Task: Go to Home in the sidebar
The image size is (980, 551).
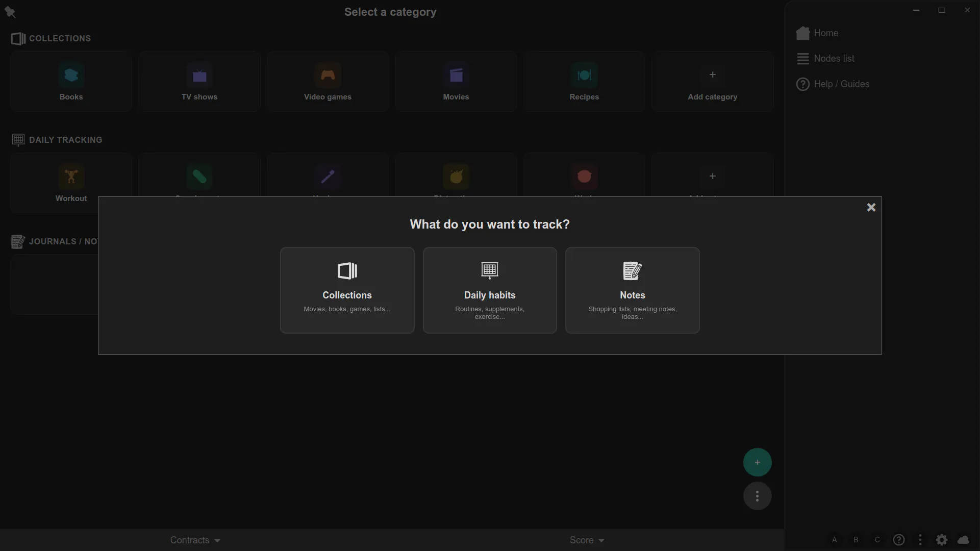Action: (x=817, y=33)
